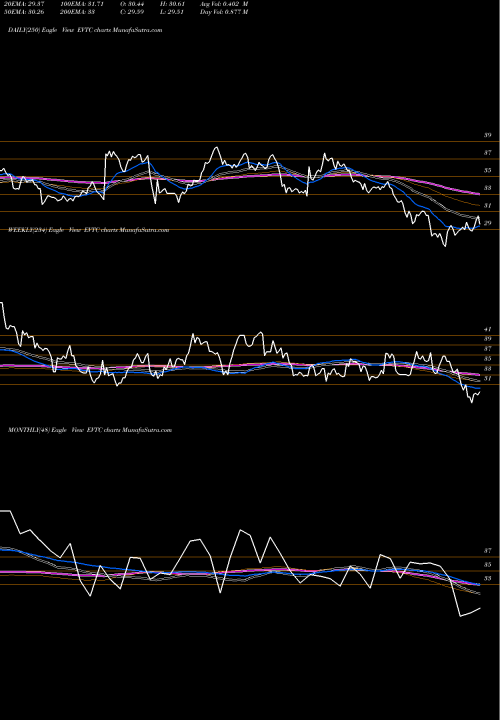Click the DAILY(250) Eagle View chart title
Screen dimensions: 500x720
pos(85,30)
